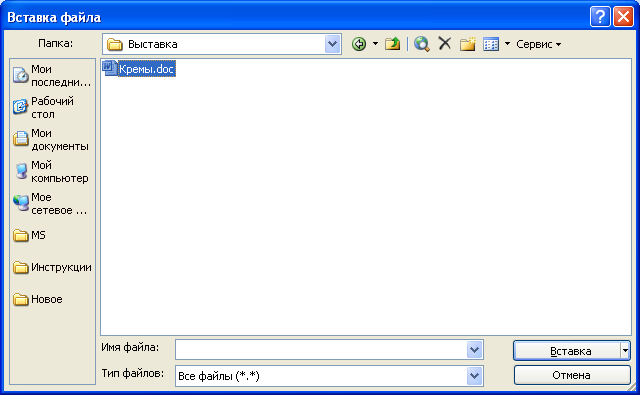640x395 pixels.
Task: Expand the Views dropdown arrow
Action: [507, 44]
